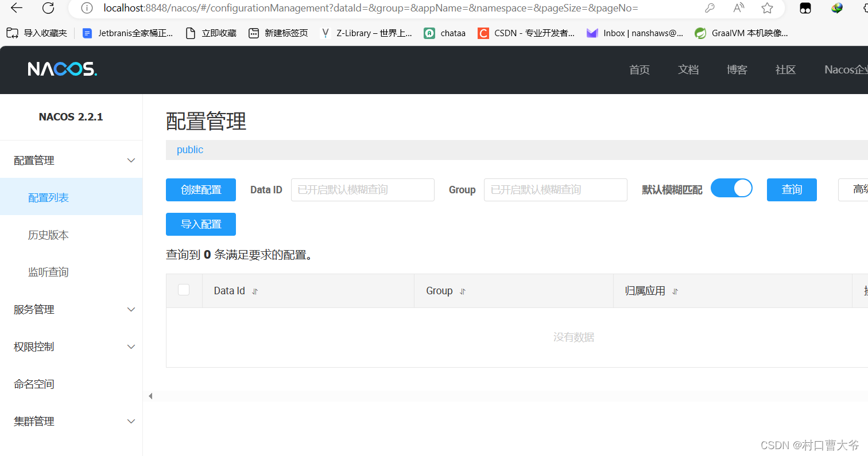Click the star to bookmark this page
This screenshot has width=868, height=456.
click(x=767, y=8)
